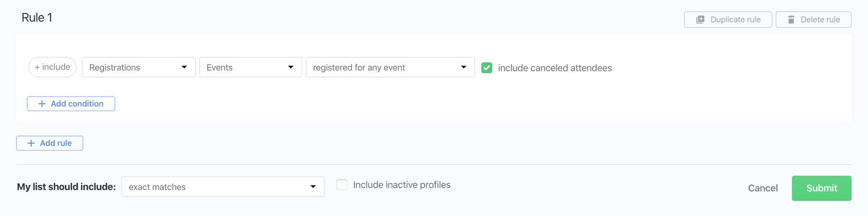Screen dimensions: 868x216
Task: Click the 'include canceled attendees' label text
Action: coord(555,68)
